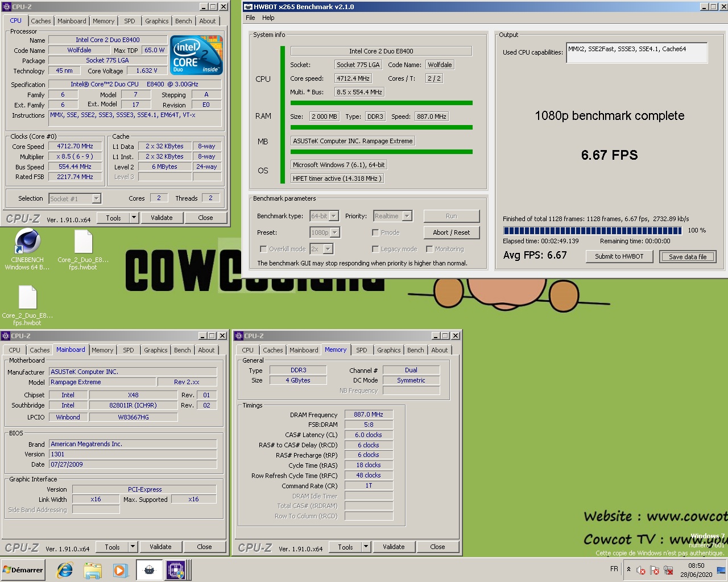Open the Démarrer start menu
728x582 pixels.
click(23, 570)
